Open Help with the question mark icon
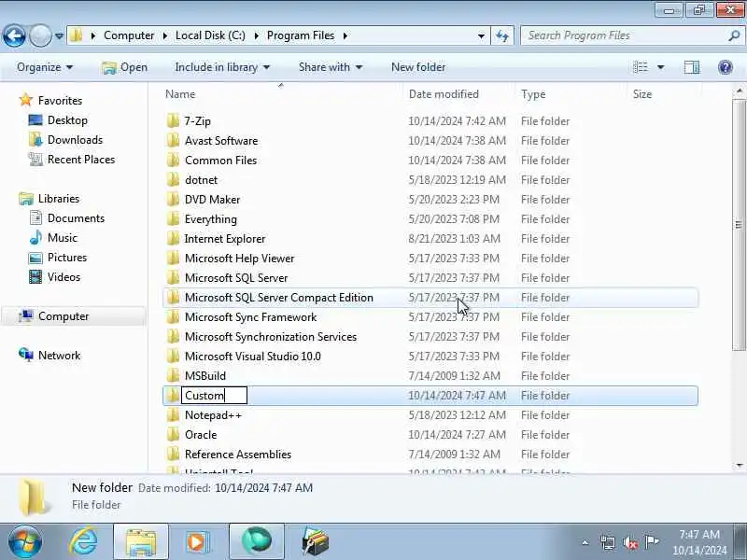The height and width of the screenshot is (560, 747). pyautogui.click(x=726, y=67)
